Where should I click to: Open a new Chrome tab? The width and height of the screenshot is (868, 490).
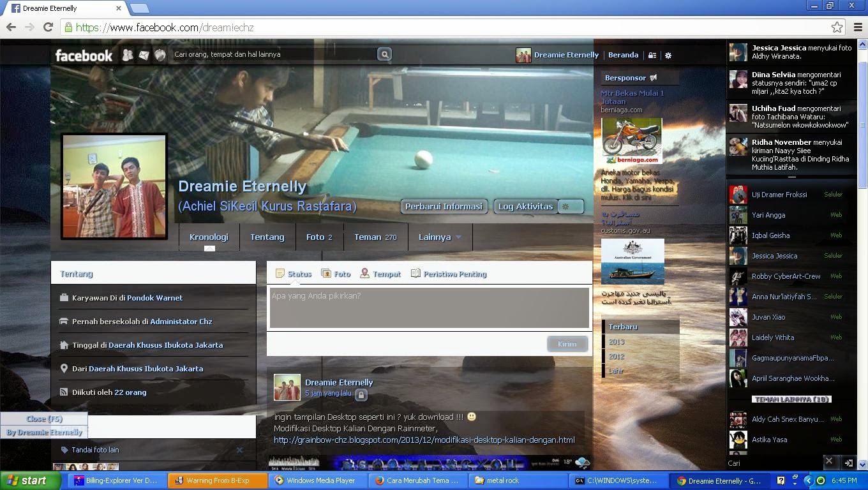coord(140,8)
